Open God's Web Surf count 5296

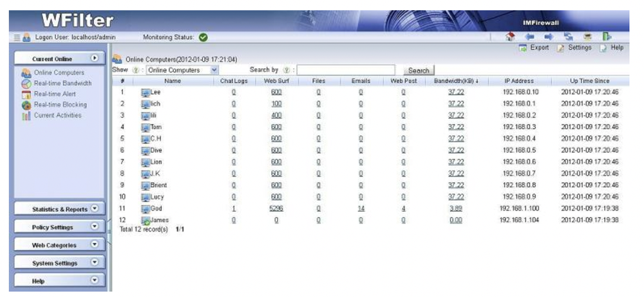276,209
